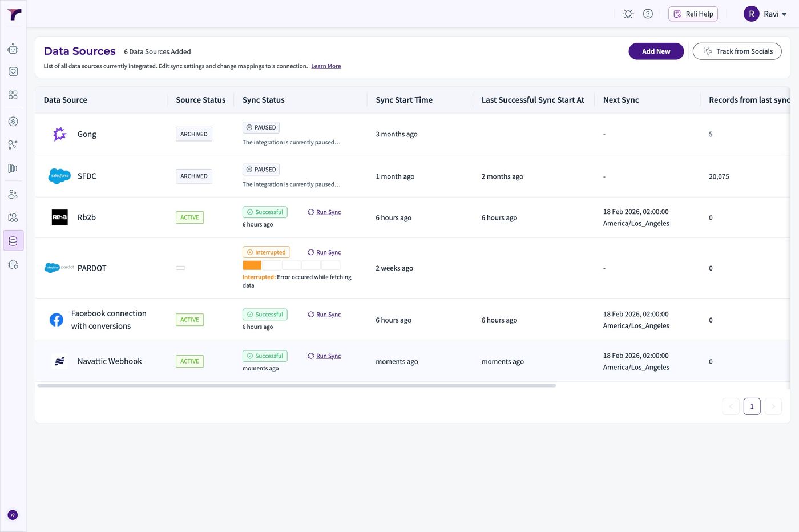
Task: Click the PARDOT sync progress bar
Action: 291,265
